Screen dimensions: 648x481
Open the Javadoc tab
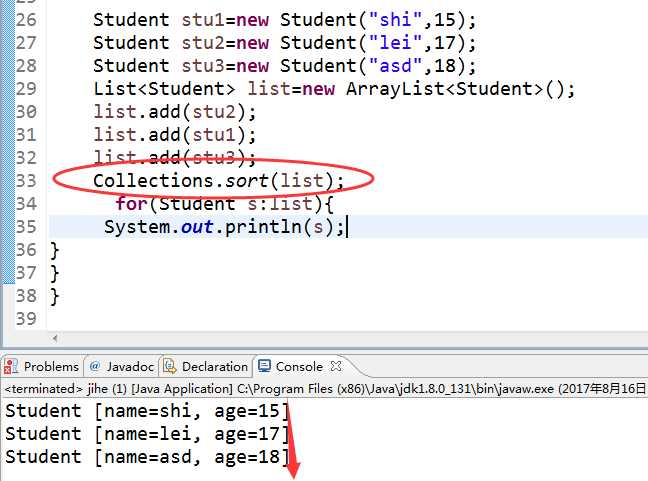coord(122,367)
